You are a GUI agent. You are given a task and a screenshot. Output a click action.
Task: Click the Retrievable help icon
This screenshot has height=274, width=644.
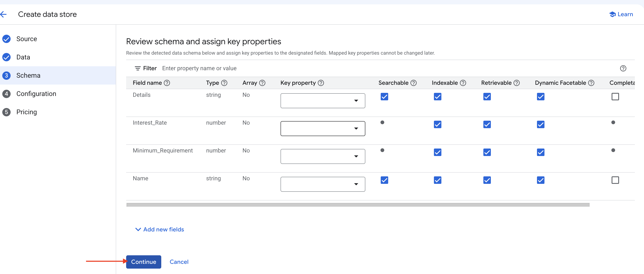(x=516, y=83)
